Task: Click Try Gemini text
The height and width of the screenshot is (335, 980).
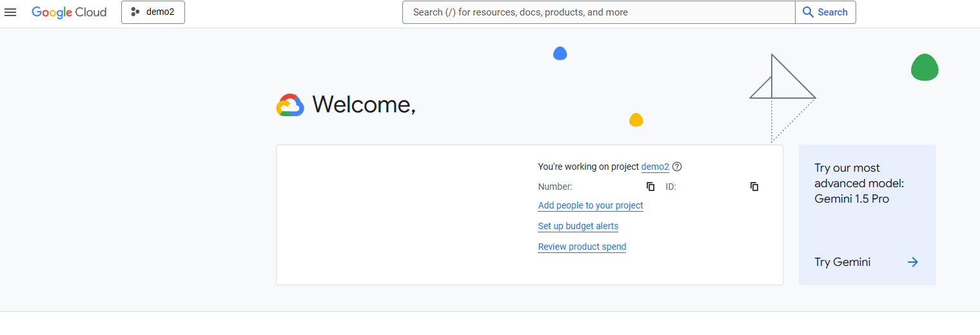Action: pyautogui.click(x=843, y=262)
